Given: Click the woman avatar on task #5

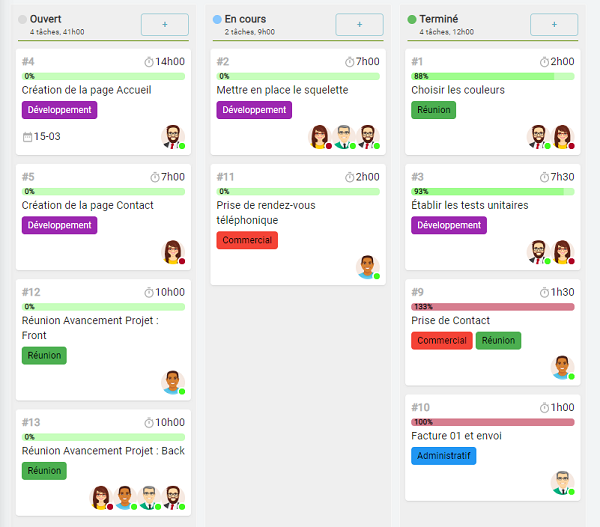Looking at the screenshot, I should (173, 252).
